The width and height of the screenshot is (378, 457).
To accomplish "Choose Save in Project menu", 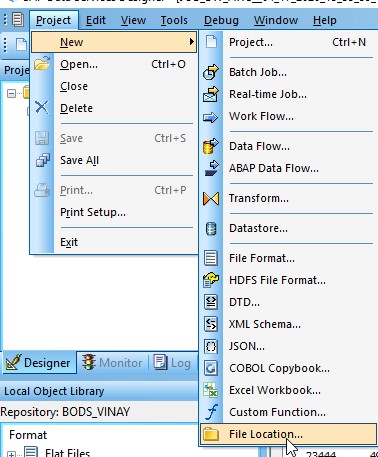I will click(114, 138).
